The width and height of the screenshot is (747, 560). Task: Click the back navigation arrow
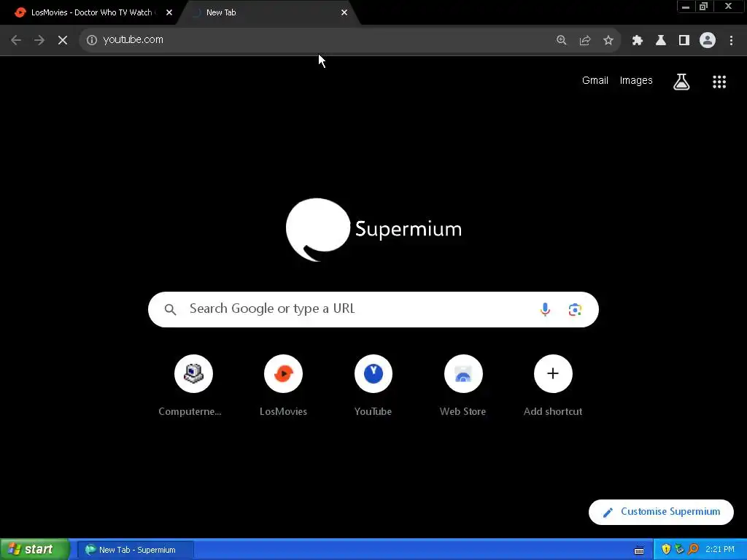16,40
